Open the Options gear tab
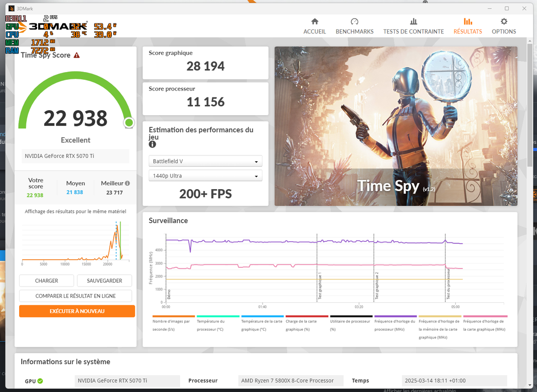Viewport: 537px width, 392px height. click(504, 26)
